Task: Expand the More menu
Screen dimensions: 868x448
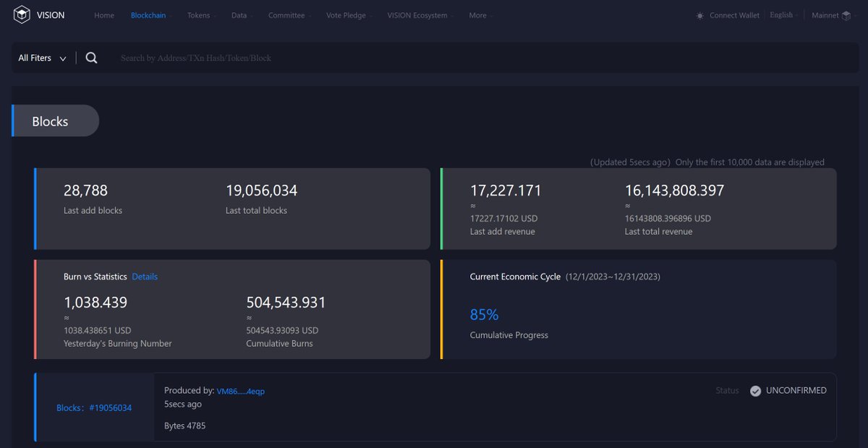Action: 481,15
